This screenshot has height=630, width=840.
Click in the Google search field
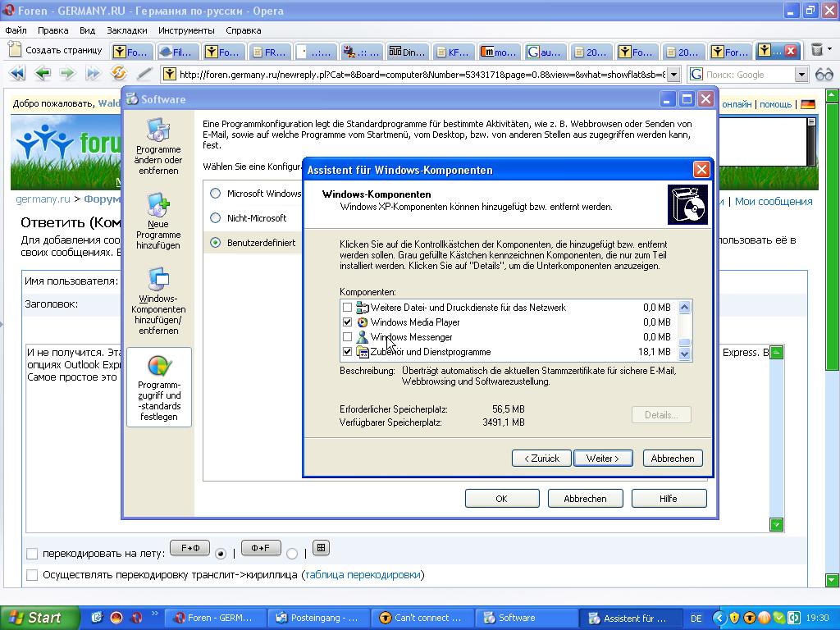pos(749,75)
